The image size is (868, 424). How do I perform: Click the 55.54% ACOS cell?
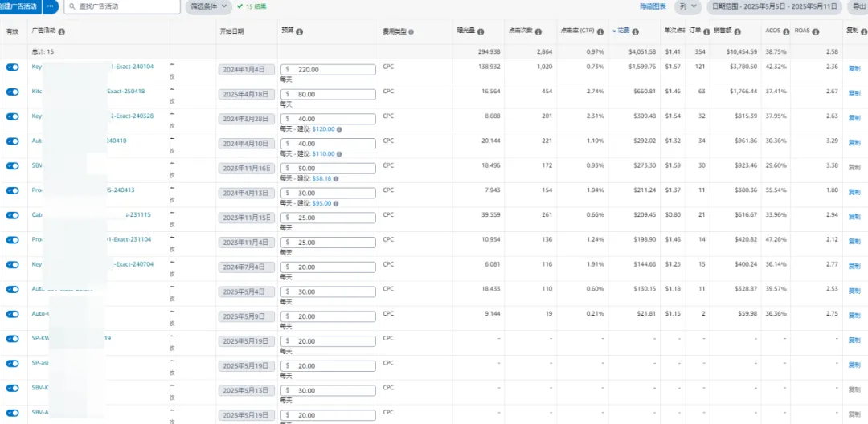tap(776, 190)
